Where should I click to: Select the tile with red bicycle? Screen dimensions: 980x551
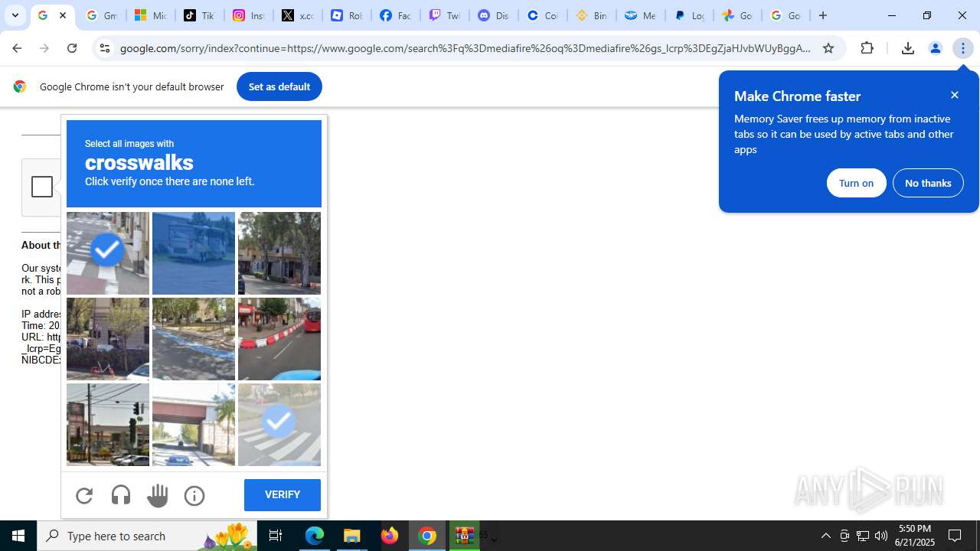coord(108,339)
